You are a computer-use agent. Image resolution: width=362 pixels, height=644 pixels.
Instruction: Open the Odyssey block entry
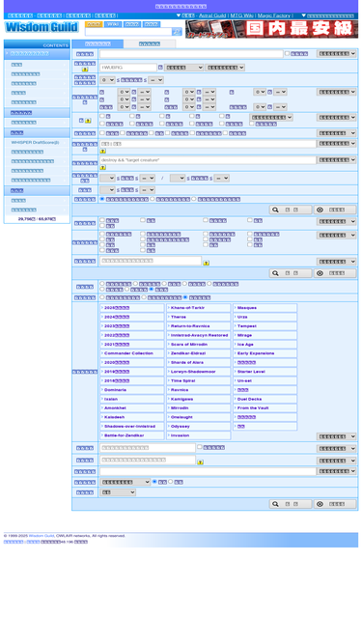(x=199, y=427)
